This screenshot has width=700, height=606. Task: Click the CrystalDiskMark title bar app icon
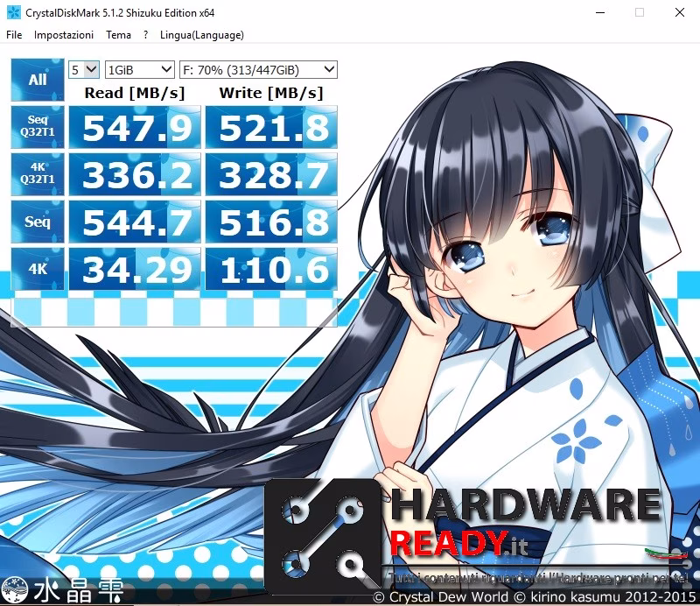(x=14, y=12)
